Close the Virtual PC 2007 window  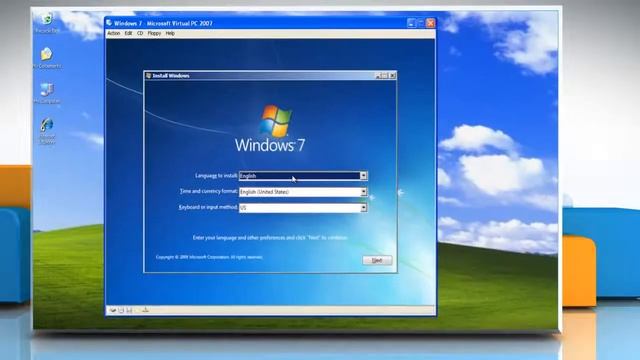[x=430, y=23]
